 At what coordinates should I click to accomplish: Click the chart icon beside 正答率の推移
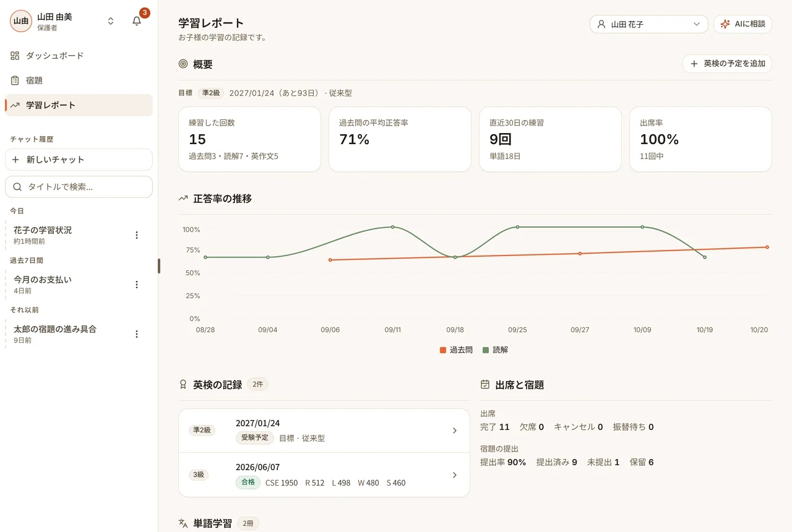click(x=183, y=199)
